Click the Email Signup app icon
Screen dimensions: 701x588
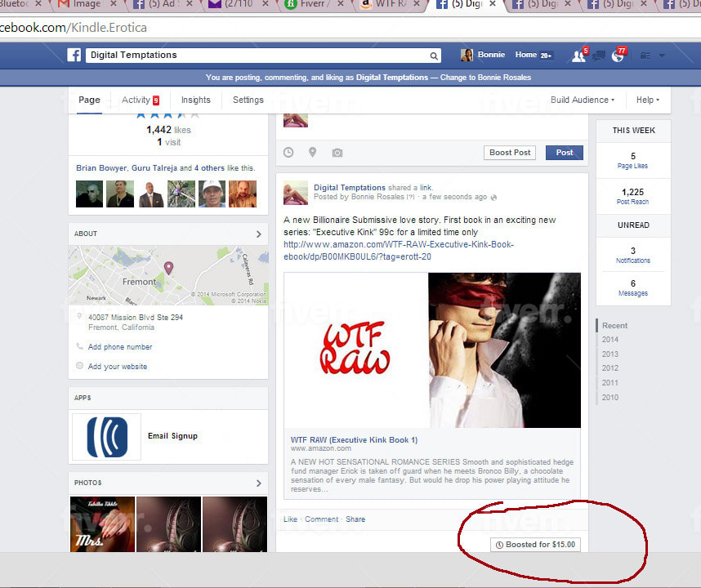click(107, 437)
